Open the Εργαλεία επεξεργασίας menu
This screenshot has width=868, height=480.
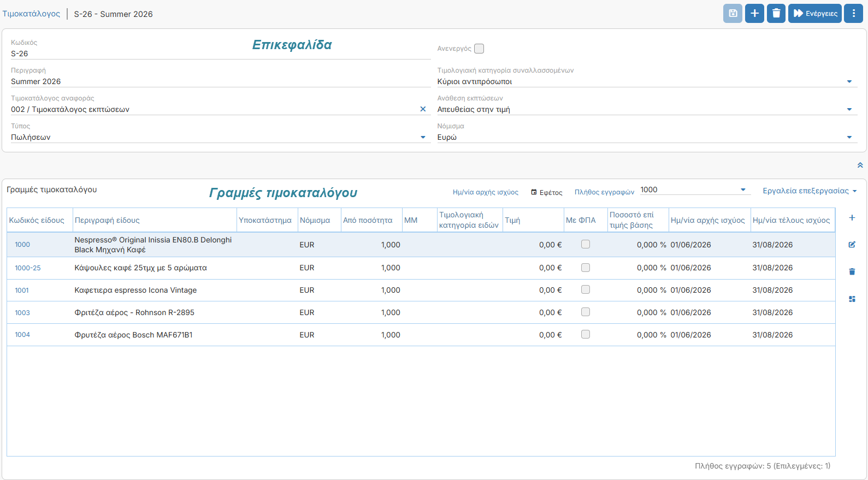coord(810,191)
